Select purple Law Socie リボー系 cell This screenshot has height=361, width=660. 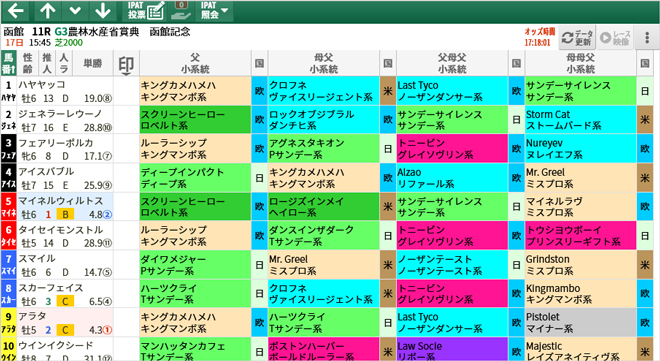(x=452, y=350)
